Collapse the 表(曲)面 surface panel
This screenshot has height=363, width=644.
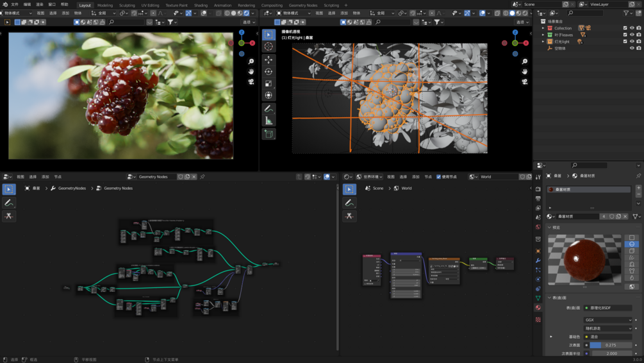pyautogui.click(x=550, y=298)
